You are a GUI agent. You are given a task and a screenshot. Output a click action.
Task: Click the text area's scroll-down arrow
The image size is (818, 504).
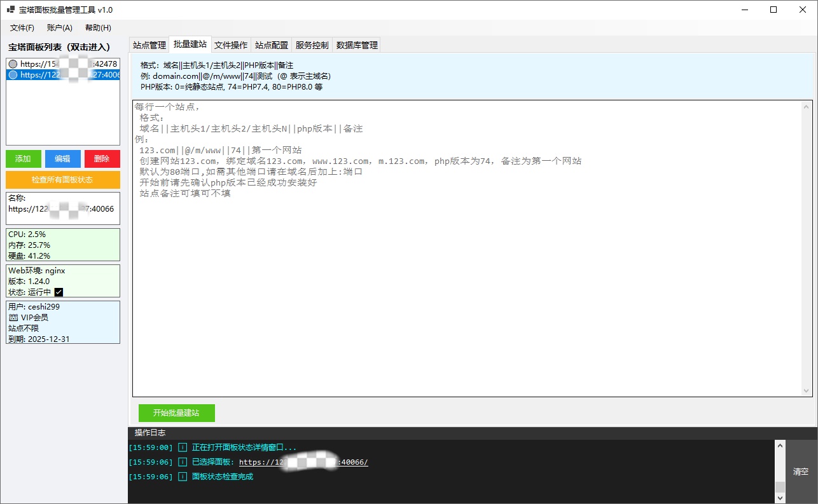(x=807, y=391)
